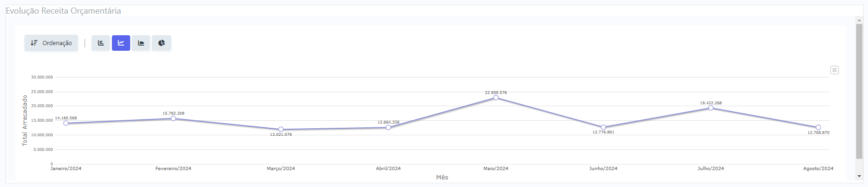868x187 pixels.
Task: Switch to bar chart view
Action: click(101, 43)
